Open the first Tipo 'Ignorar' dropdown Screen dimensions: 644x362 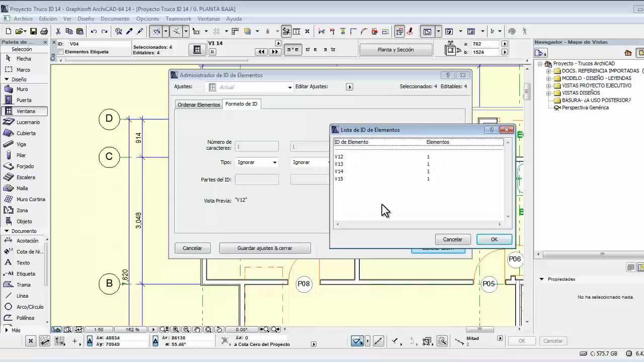coord(257,162)
